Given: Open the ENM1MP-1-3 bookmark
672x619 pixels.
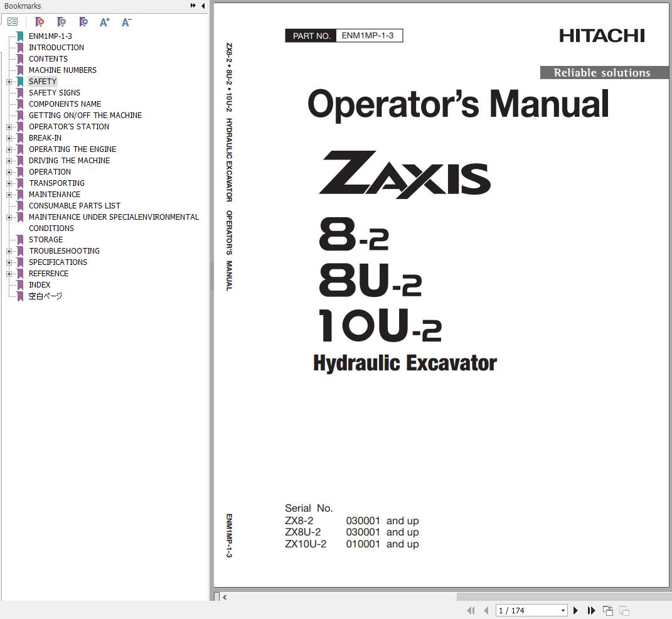Looking at the screenshot, I should coord(50,36).
